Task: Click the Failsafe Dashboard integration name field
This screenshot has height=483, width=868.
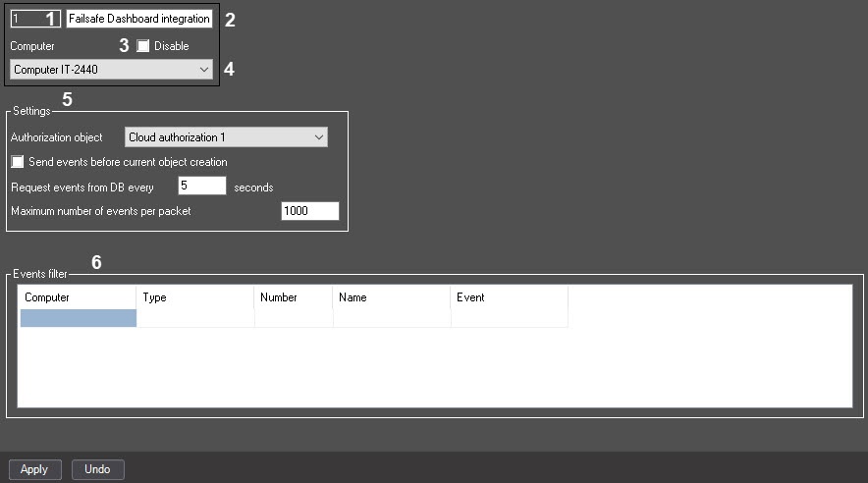Action: (139, 19)
